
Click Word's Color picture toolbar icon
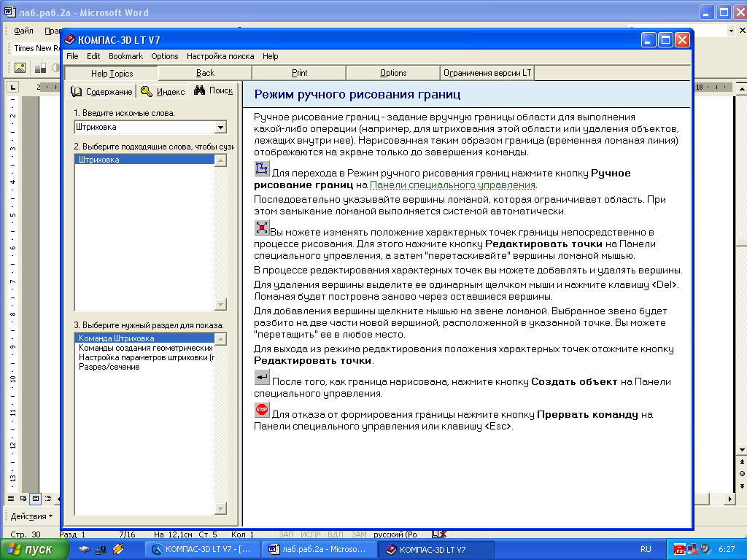[x=41, y=68]
